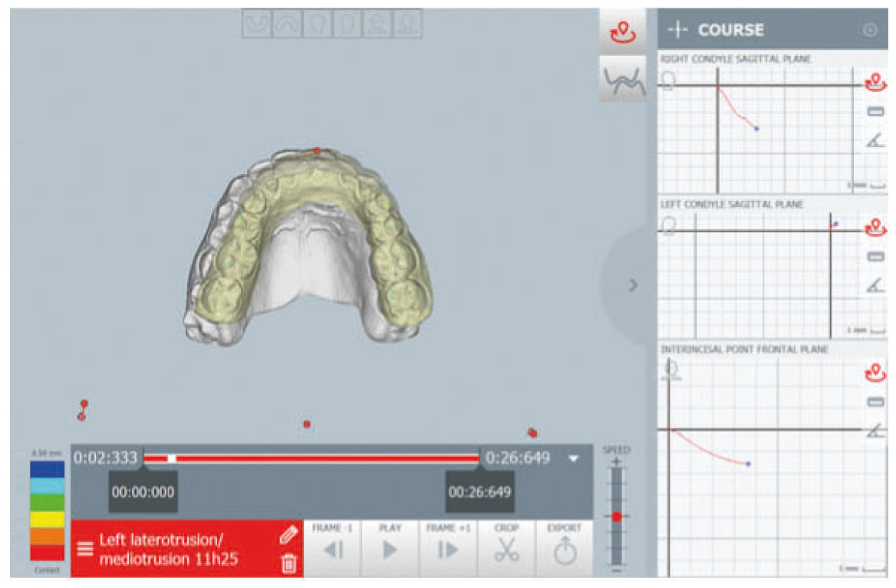This screenshot has width=896, height=588.
Task: Click the blue contact distance swatch
Action: point(47,469)
